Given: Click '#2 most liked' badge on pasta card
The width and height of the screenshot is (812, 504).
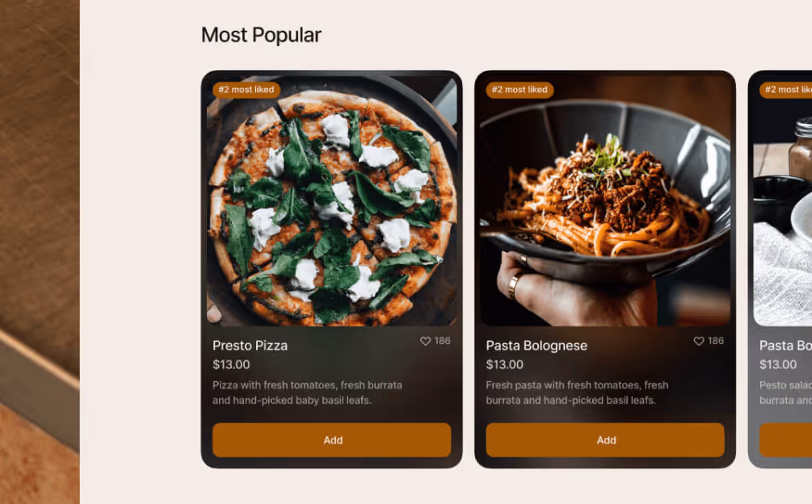Looking at the screenshot, I should coord(520,90).
